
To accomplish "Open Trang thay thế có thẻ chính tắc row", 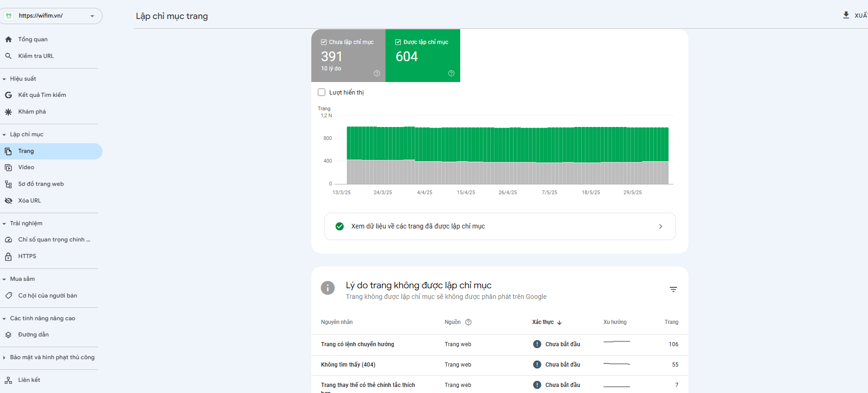I will point(500,385).
